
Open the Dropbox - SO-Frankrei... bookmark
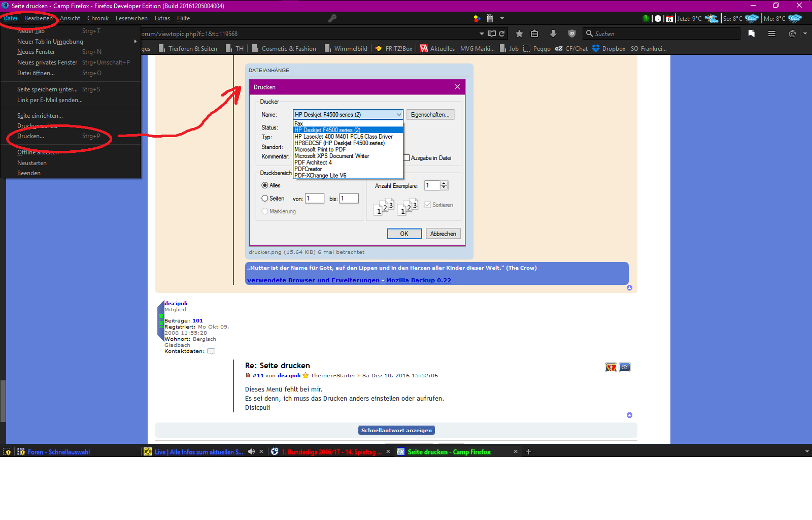629,49
